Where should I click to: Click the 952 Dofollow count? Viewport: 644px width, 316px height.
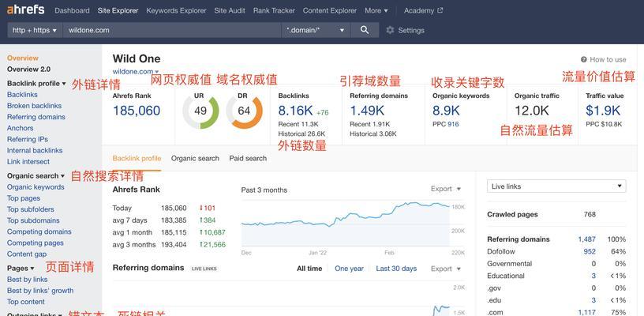point(590,251)
